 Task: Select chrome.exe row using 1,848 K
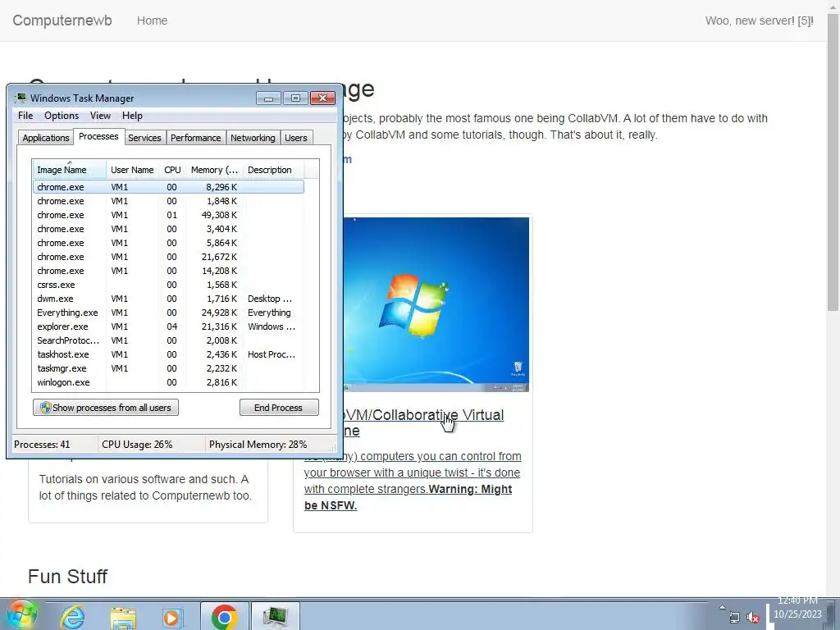(168, 201)
